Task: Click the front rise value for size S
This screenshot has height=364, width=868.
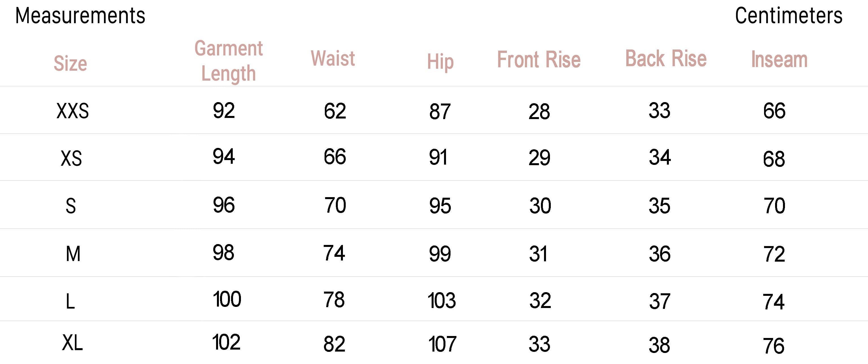Action: [540, 206]
